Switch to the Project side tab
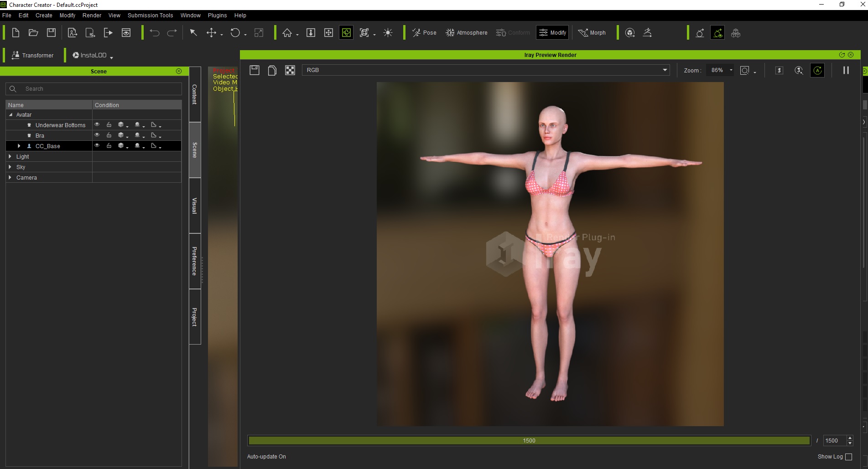Screen dimensions: 868x469 [x=195, y=317]
